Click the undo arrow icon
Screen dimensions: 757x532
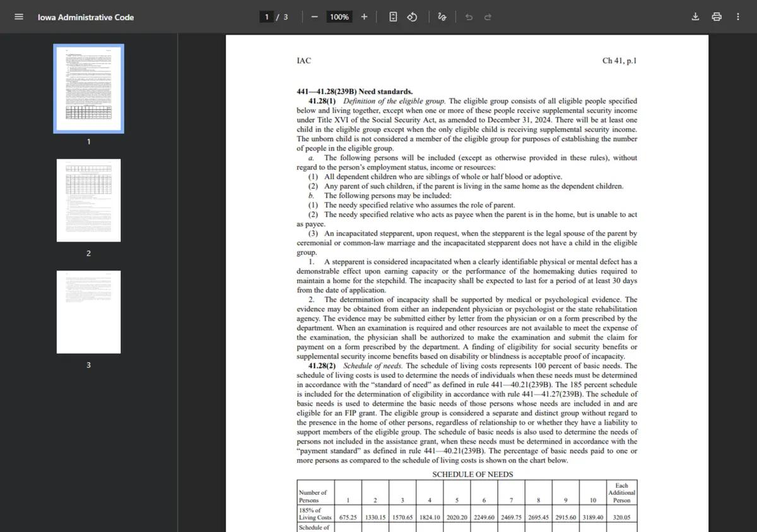(469, 17)
